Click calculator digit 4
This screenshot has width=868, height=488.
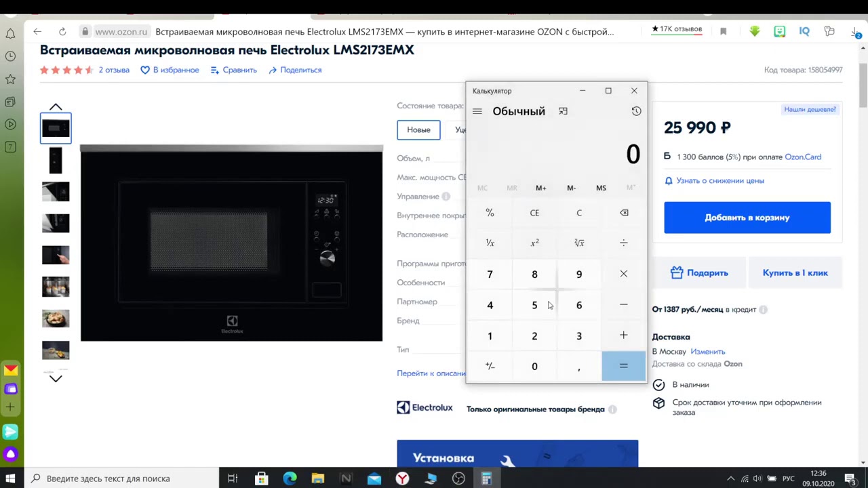pos(490,305)
